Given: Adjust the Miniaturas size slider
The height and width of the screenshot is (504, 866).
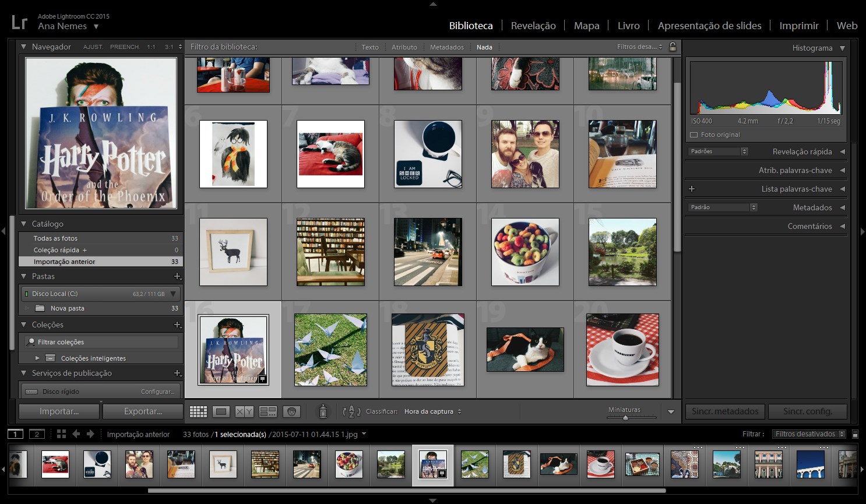Looking at the screenshot, I should [x=625, y=417].
